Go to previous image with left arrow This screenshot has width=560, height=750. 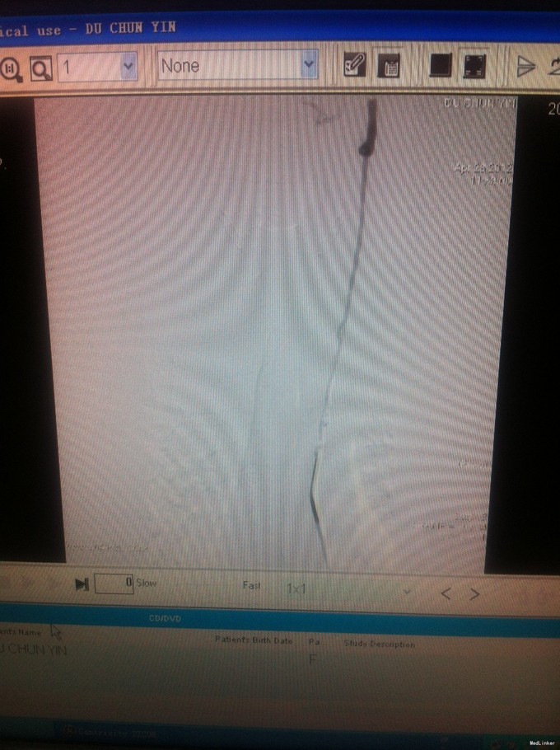[446, 593]
